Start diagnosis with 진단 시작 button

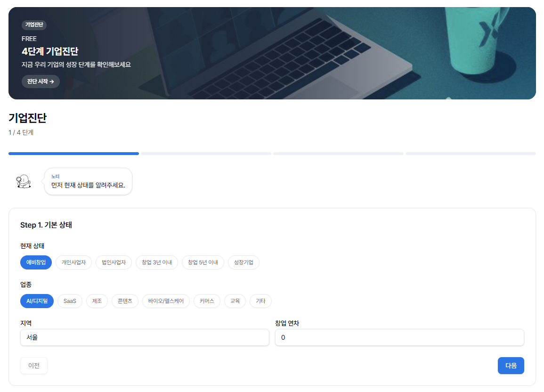(x=41, y=82)
